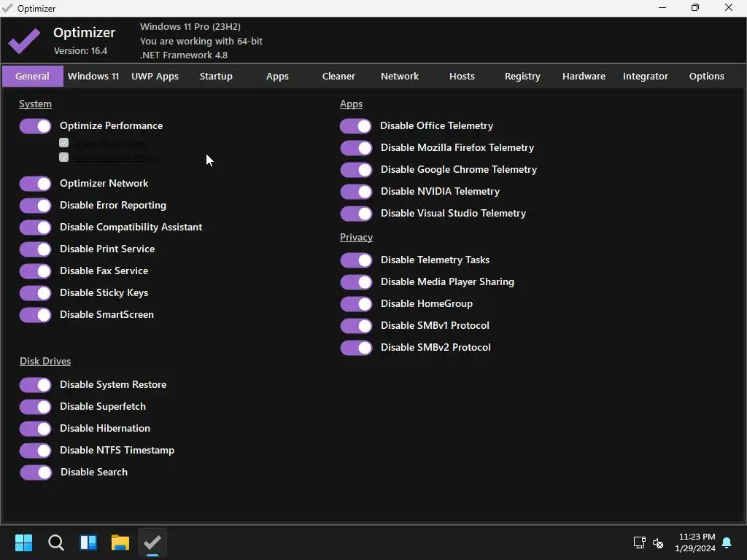
Task: Click "You are working with 64-bit" text
Action: pos(201,41)
